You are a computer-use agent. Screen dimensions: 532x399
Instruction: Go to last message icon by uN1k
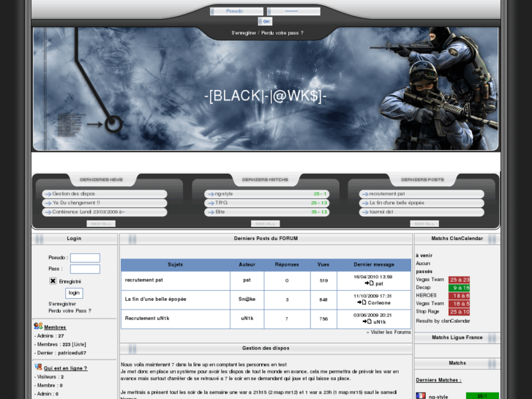367,321
